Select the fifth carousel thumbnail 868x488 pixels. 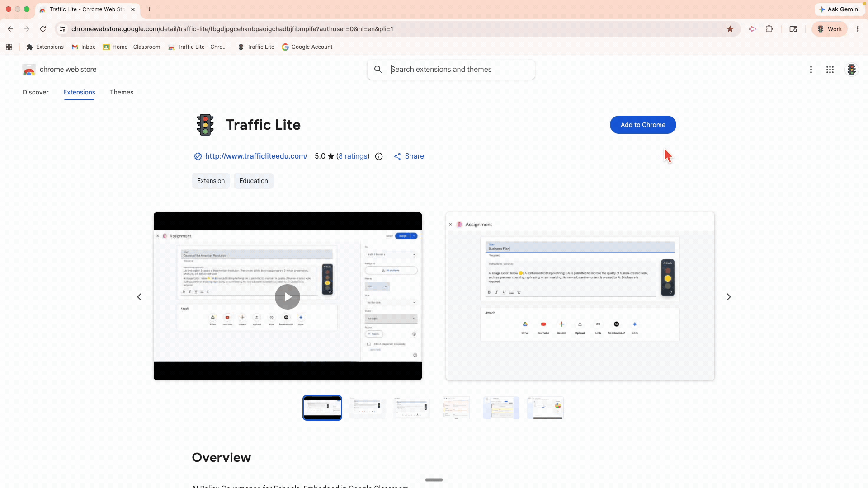tap(501, 408)
